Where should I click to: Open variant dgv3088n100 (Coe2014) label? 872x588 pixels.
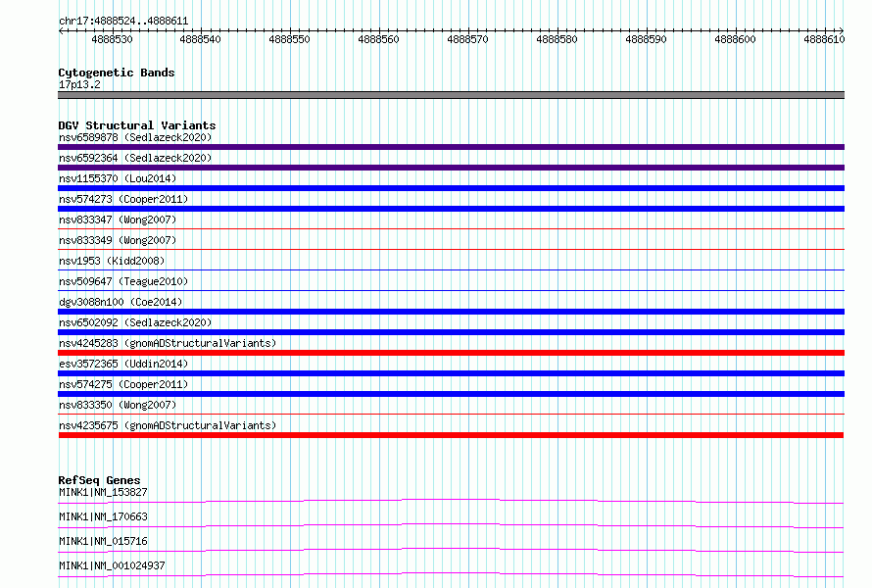point(121,302)
